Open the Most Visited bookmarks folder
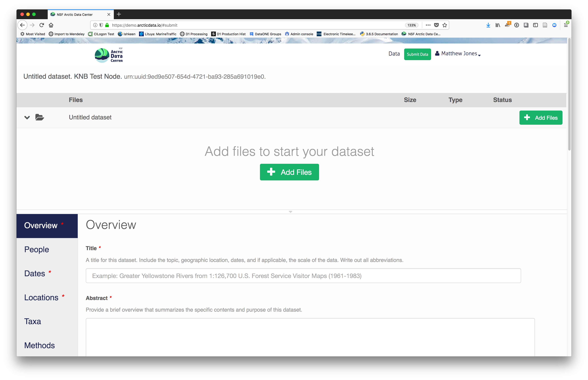 pyautogui.click(x=33, y=34)
